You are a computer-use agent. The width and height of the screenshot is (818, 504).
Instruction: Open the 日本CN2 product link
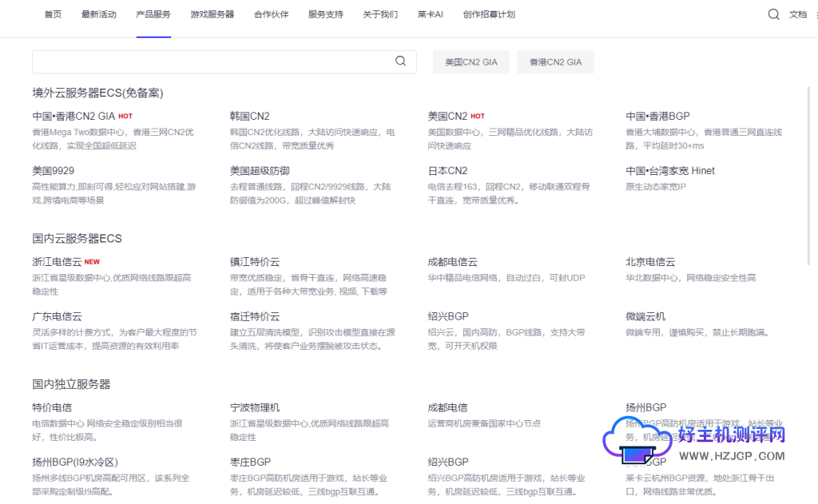(447, 170)
